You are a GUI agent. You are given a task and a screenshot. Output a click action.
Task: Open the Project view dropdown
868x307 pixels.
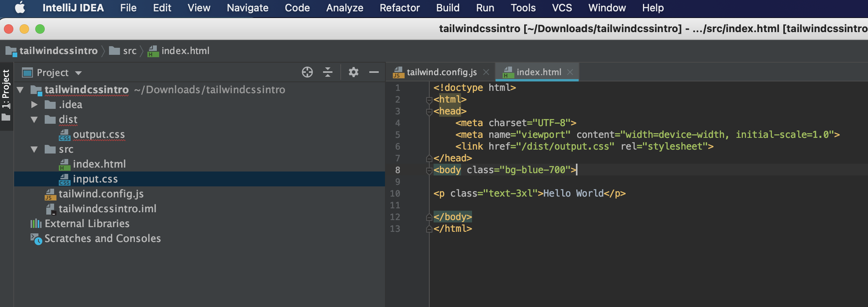pyautogui.click(x=78, y=73)
